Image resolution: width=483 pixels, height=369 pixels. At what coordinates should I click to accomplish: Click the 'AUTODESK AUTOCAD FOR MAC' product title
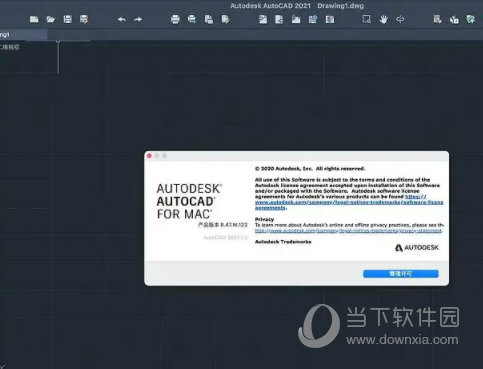189,201
